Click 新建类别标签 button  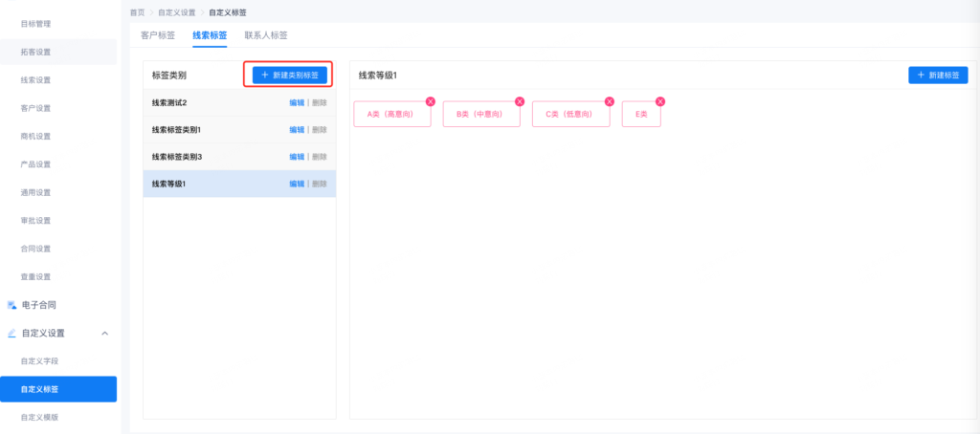click(x=290, y=75)
